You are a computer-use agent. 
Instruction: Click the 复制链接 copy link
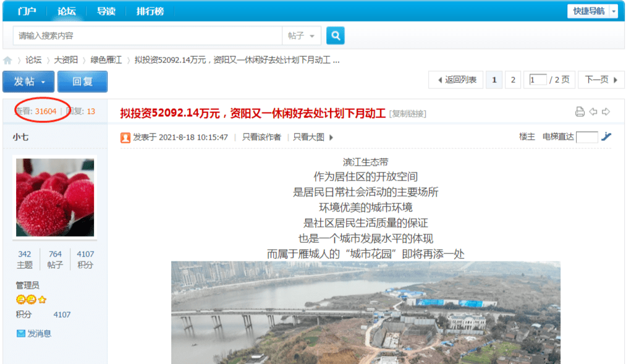pos(409,113)
